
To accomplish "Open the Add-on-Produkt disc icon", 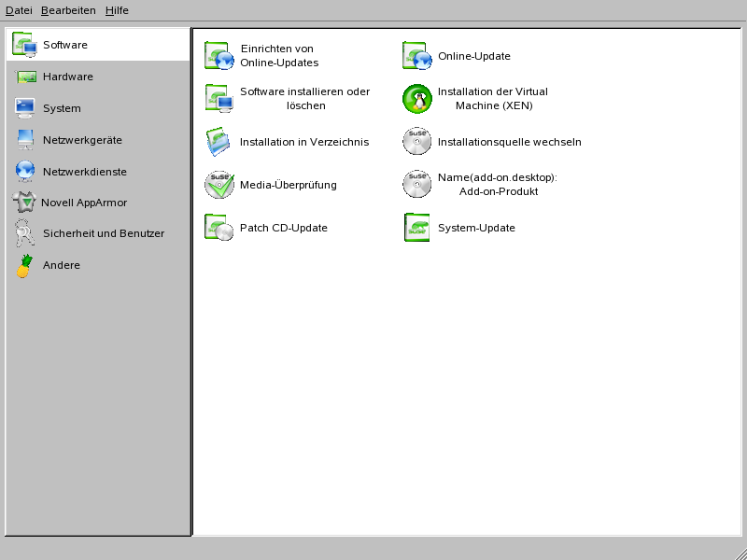I will tap(417, 185).
